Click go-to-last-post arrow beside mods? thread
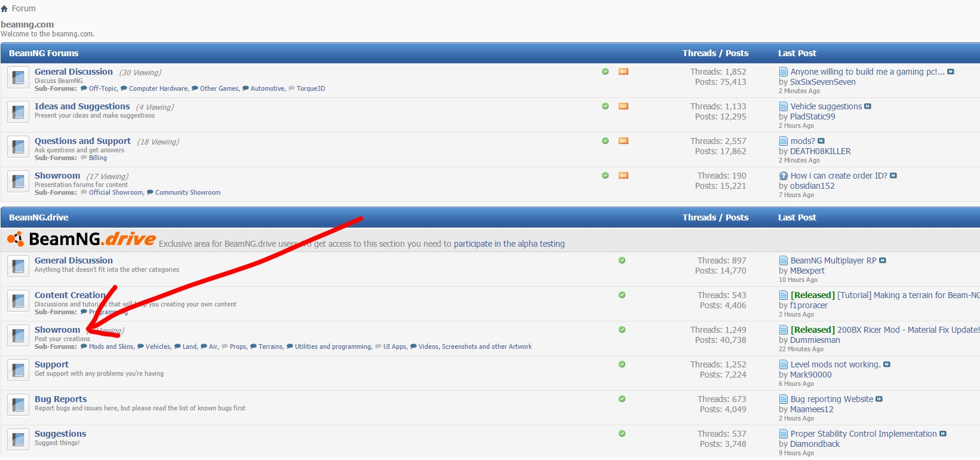 [821, 141]
